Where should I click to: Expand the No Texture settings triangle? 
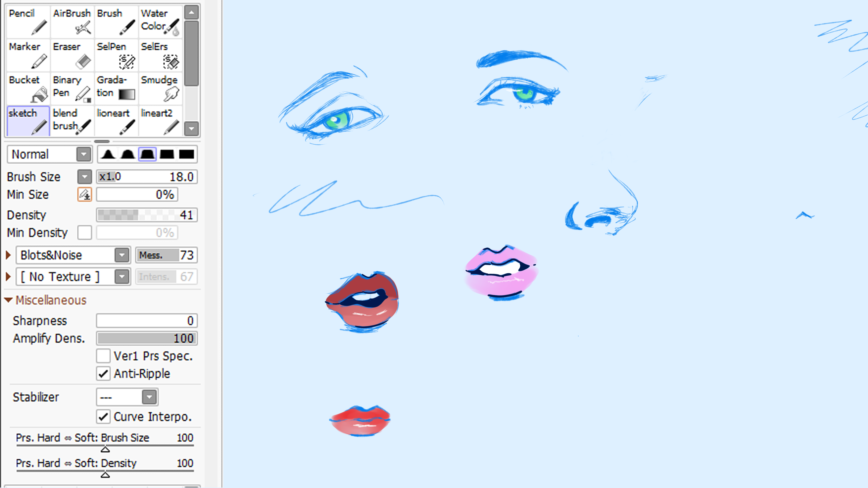[x=8, y=277]
